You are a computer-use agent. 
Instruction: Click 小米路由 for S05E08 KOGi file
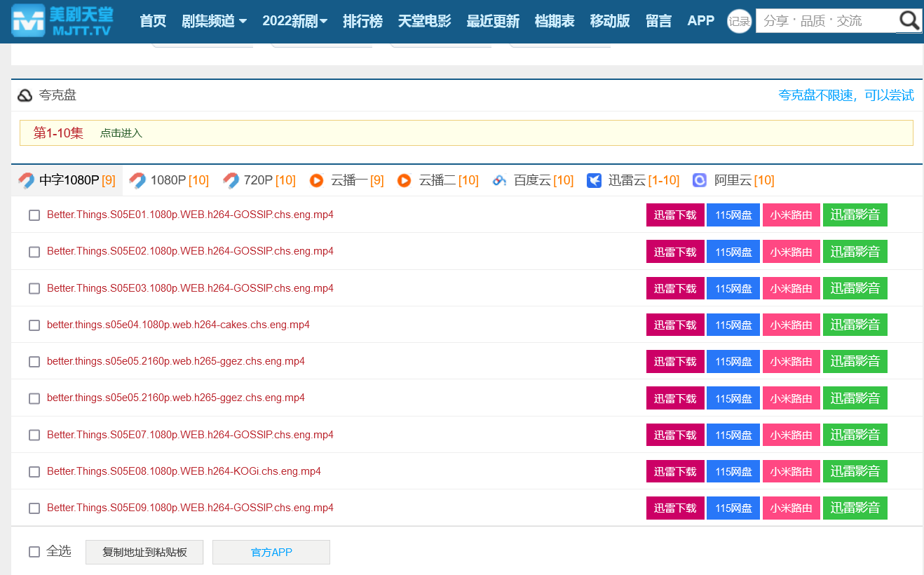[791, 471]
